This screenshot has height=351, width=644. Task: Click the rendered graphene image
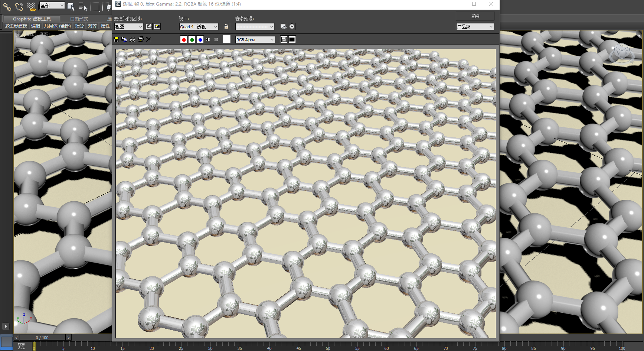[306, 194]
